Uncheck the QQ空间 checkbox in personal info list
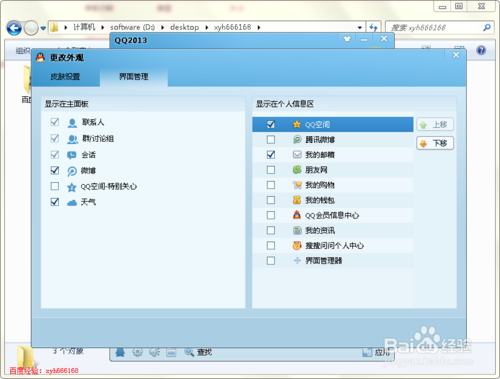 (x=271, y=124)
